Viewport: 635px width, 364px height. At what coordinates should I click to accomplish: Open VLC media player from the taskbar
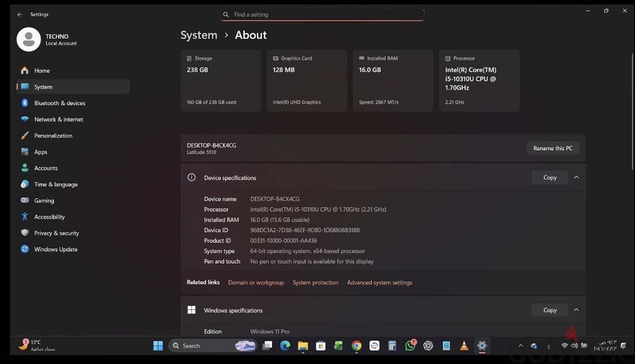coord(464,346)
